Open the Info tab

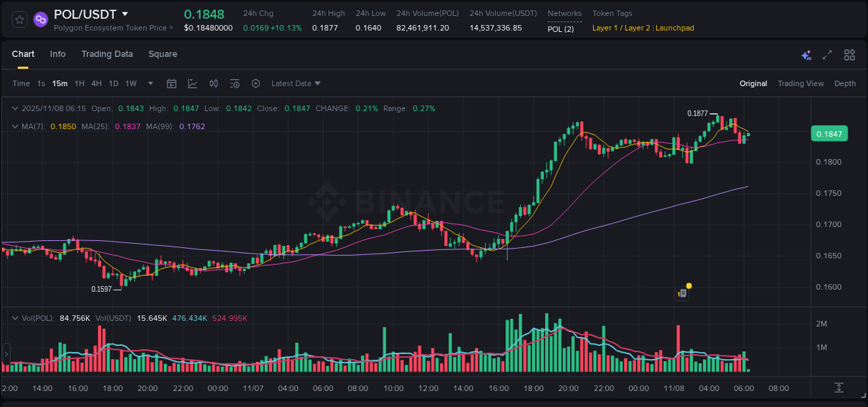pos(58,53)
